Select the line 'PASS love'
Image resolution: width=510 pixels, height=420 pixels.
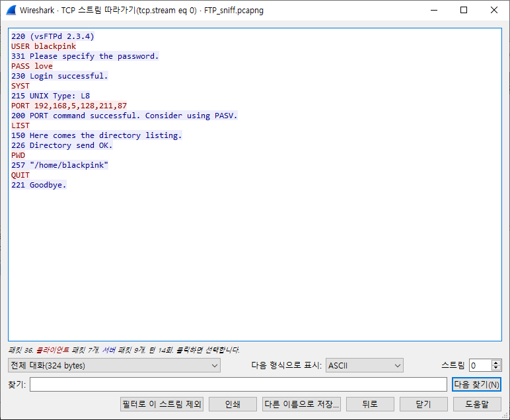click(x=32, y=66)
